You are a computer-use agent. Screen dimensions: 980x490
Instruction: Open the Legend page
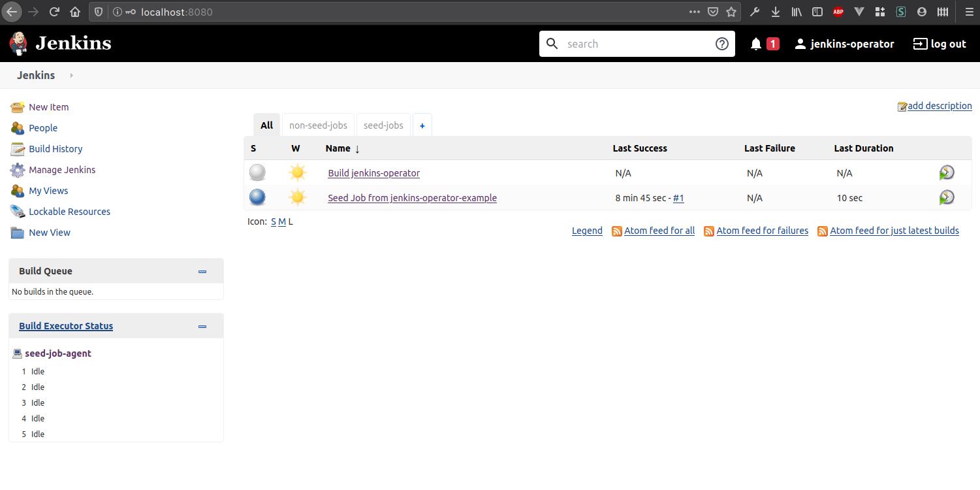coord(586,231)
